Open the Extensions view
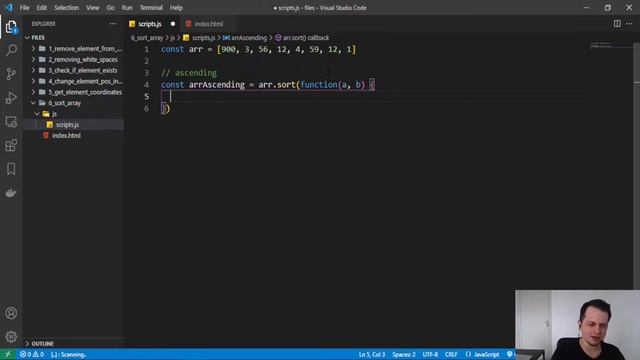Viewport: 640px width, 360px height. coord(11,145)
